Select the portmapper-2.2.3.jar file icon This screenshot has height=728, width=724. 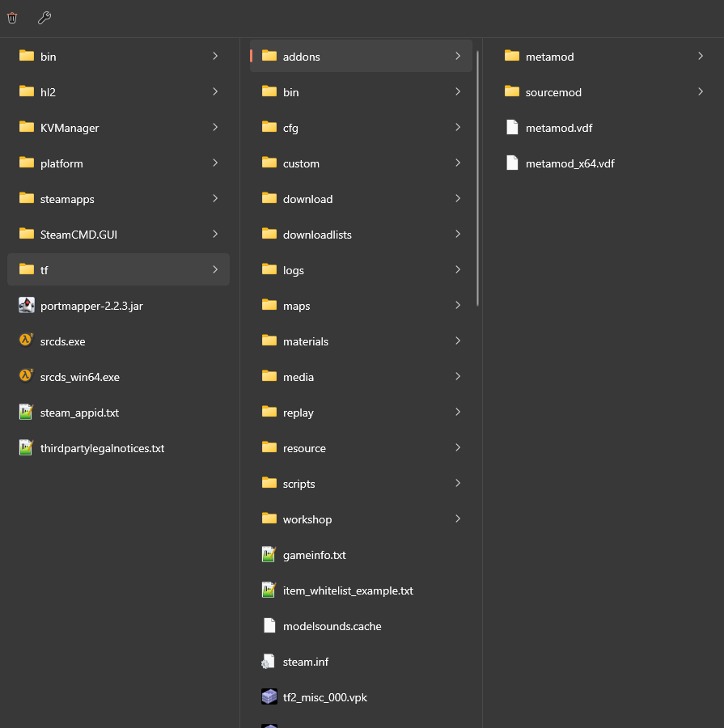(27, 305)
